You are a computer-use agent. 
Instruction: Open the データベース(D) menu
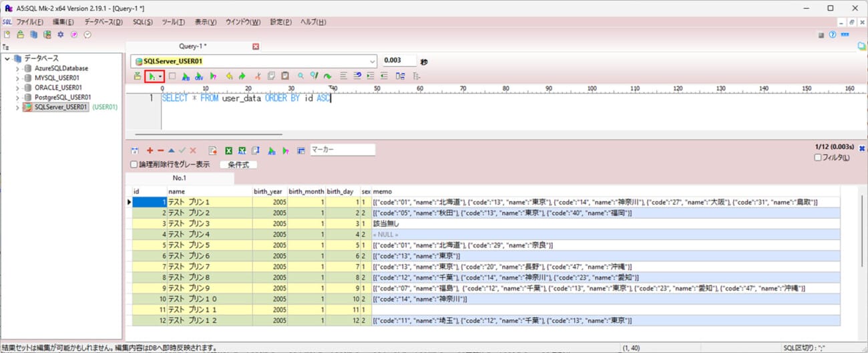(x=103, y=22)
